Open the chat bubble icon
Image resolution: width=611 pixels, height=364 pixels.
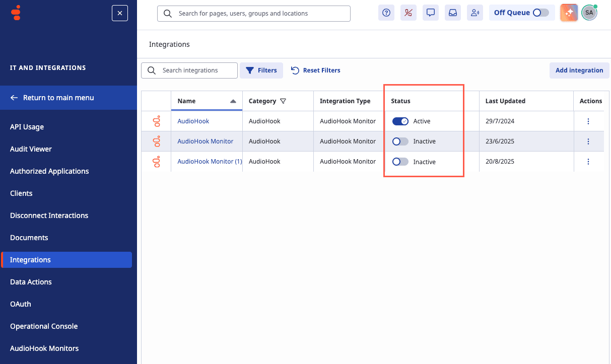(431, 13)
